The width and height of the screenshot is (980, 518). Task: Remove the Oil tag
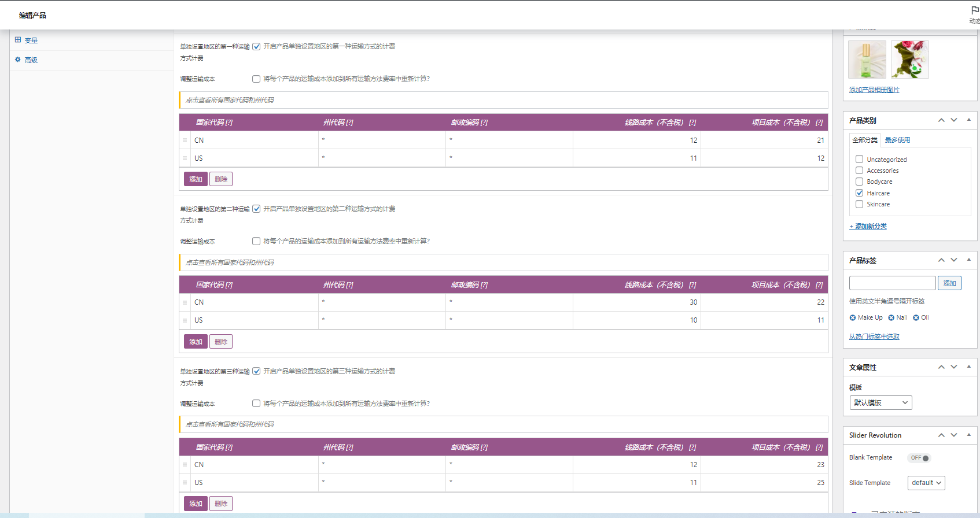pyautogui.click(x=916, y=318)
